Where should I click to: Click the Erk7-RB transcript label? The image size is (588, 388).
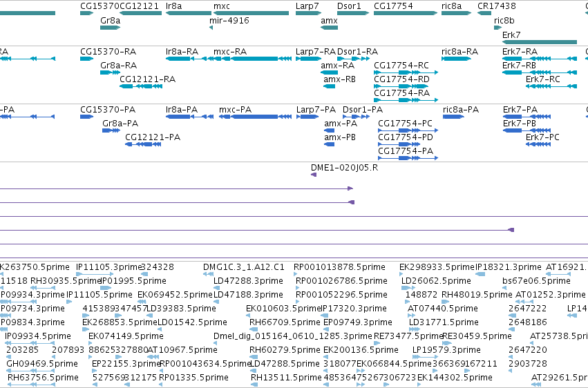tap(520, 65)
